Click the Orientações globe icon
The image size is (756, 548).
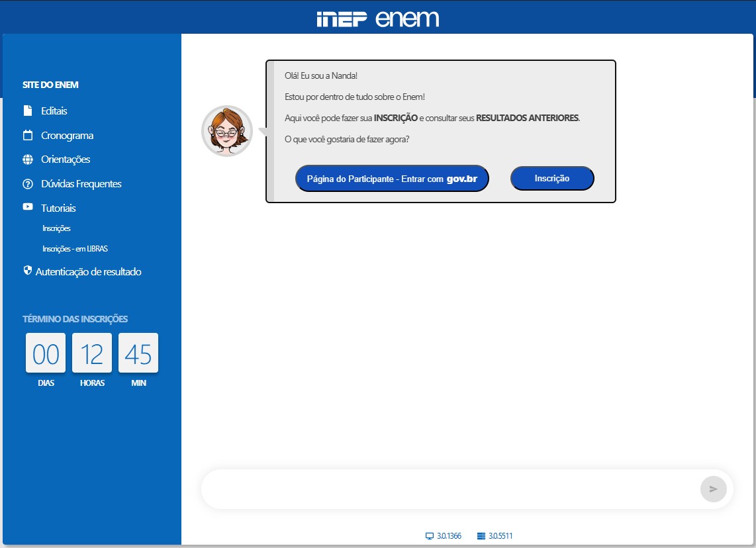[28, 160]
